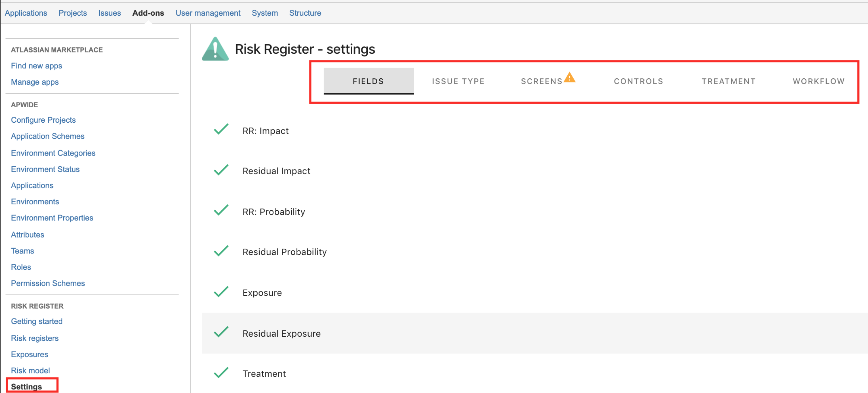Click the green checkmark beside Residual Impact
Viewport: 868px width, 393px height.
pyautogui.click(x=221, y=170)
